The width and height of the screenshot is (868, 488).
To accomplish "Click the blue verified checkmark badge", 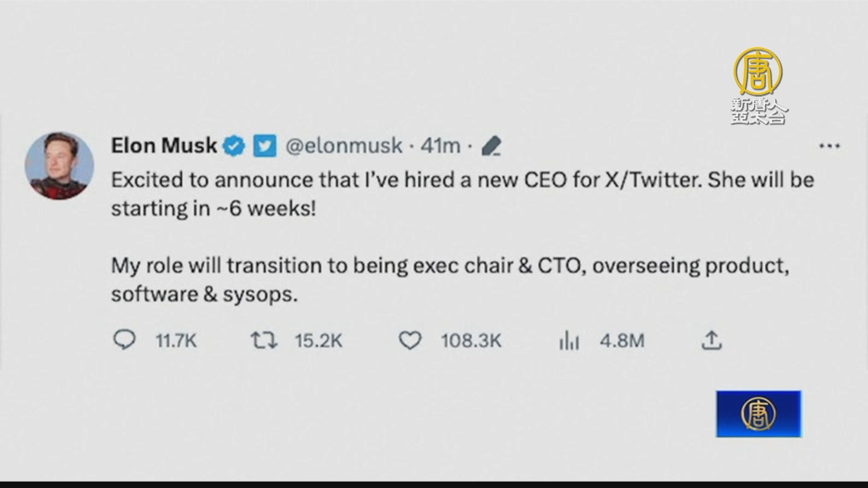I will click(x=234, y=146).
